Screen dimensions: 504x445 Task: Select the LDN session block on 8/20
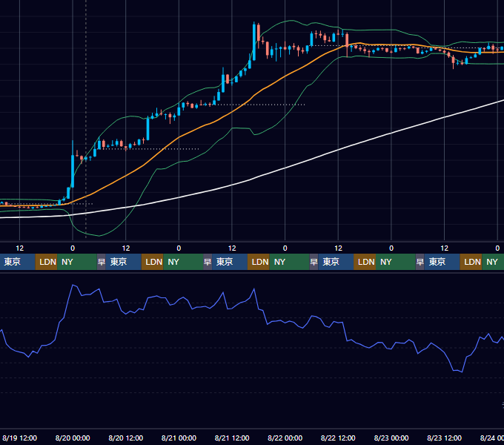[x=153, y=262]
